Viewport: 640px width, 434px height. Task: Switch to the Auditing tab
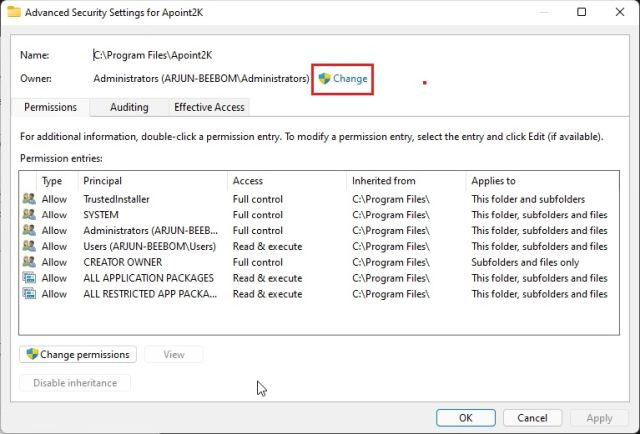pos(129,107)
